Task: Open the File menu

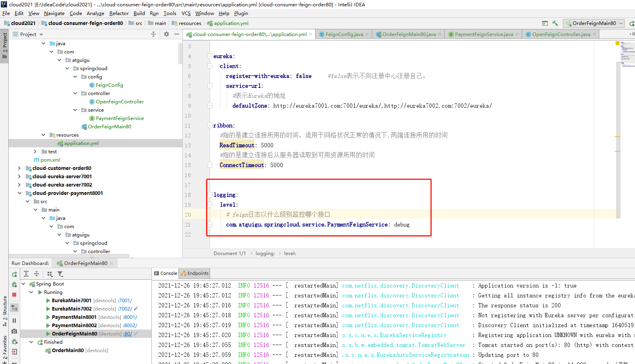Action: tap(6, 13)
